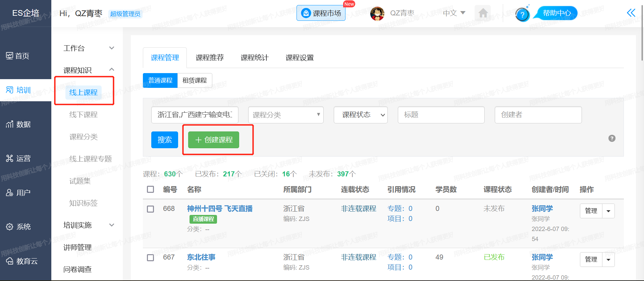Open the 帮助中心 help center
644x281 pixels.
(x=557, y=13)
